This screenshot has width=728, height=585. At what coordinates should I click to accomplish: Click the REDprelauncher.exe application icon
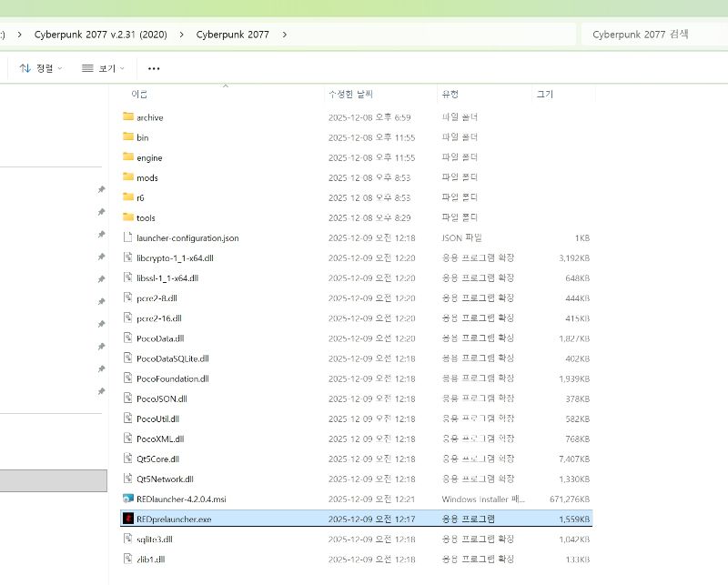(128, 519)
